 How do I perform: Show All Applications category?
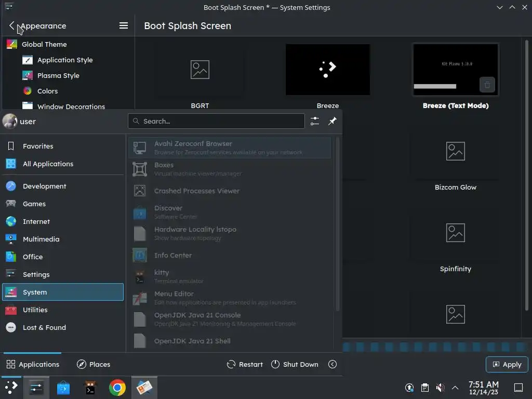[63, 164]
